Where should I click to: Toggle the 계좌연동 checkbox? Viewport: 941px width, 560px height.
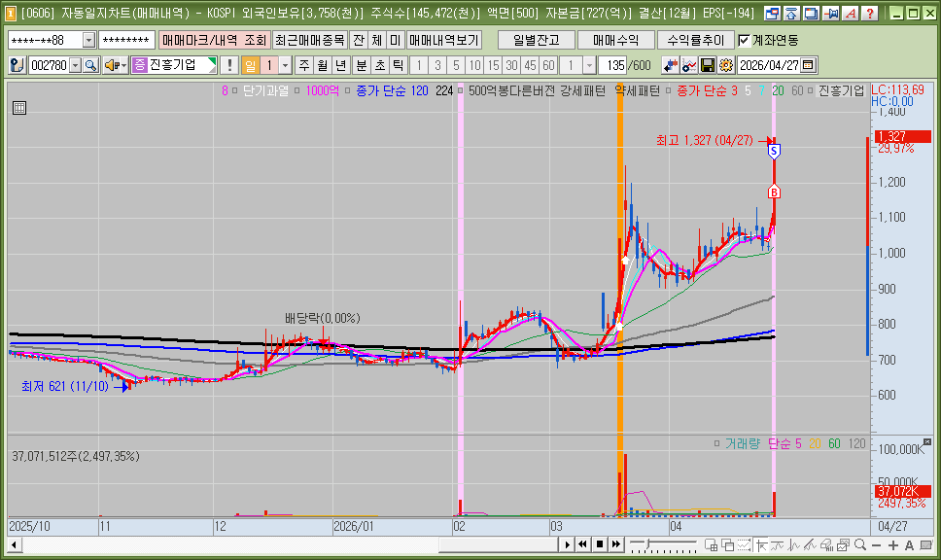point(745,40)
